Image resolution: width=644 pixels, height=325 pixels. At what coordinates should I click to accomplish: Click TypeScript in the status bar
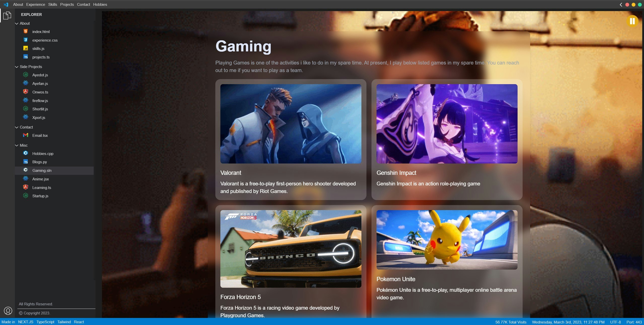[45, 322]
